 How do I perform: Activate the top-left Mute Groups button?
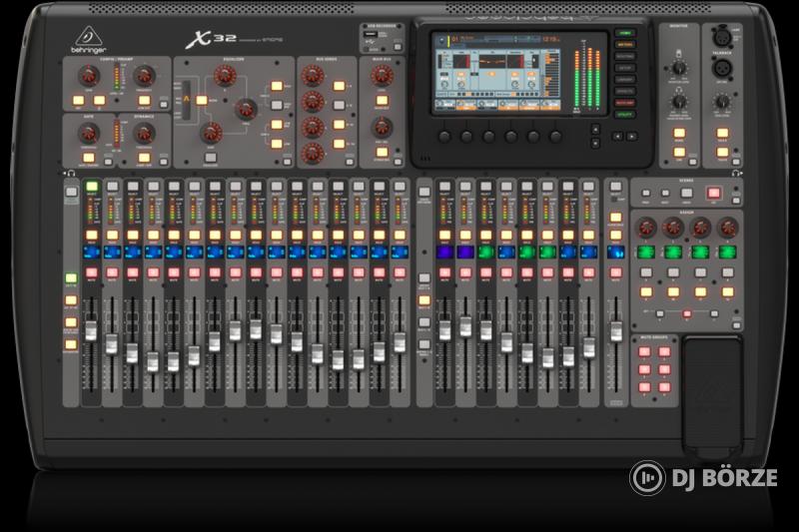click(644, 351)
